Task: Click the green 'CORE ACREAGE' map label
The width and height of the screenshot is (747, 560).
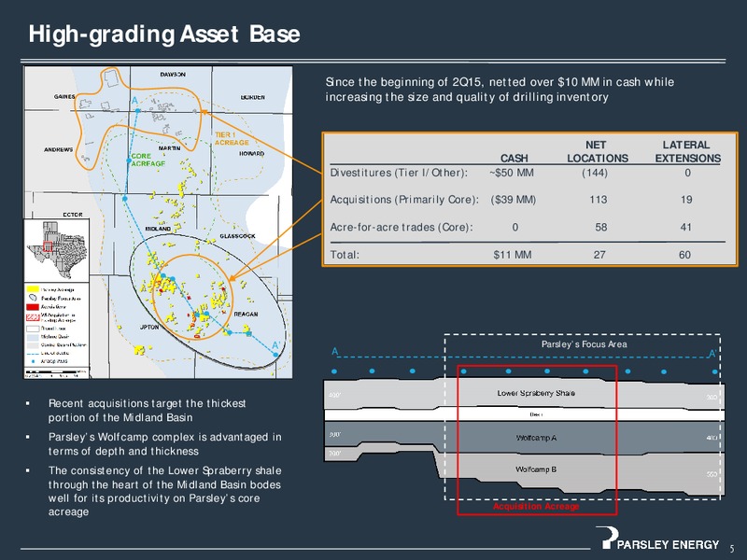Action: tap(148, 160)
